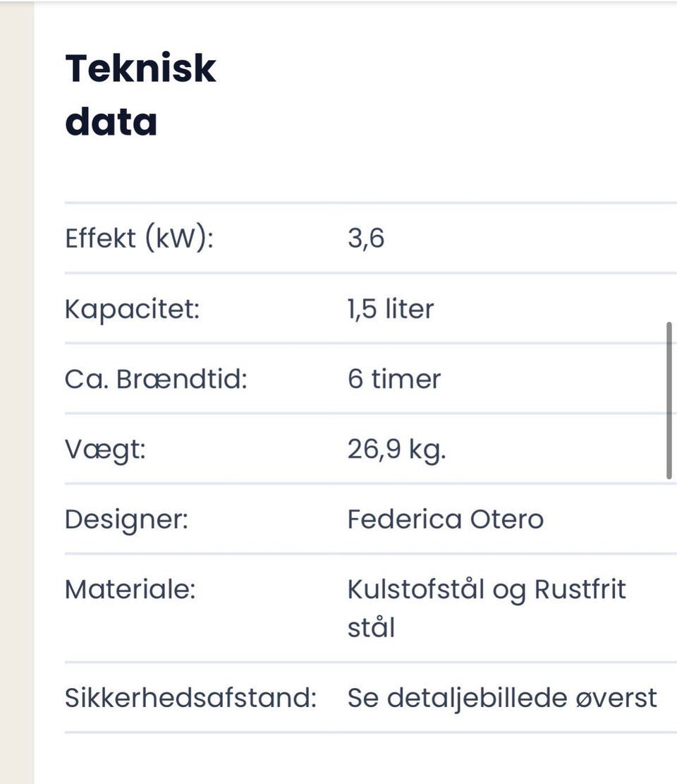
Task: Select the "Vægt:" row label
Action: pyautogui.click(x=105, y=450)
